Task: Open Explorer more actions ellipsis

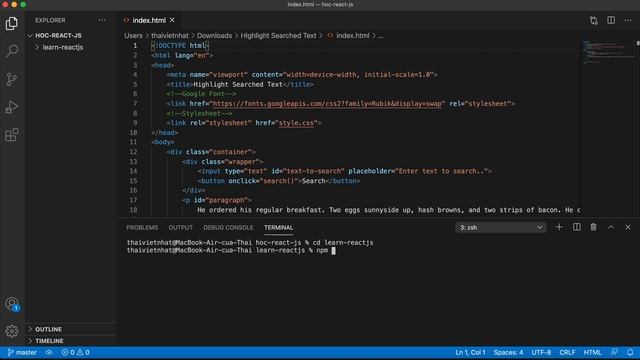Action: 102,20
